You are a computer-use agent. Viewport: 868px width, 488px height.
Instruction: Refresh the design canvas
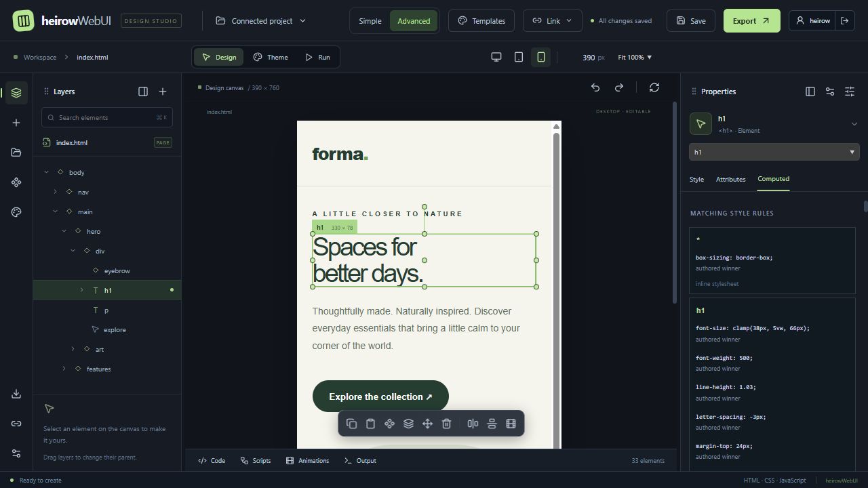(654, 87)
